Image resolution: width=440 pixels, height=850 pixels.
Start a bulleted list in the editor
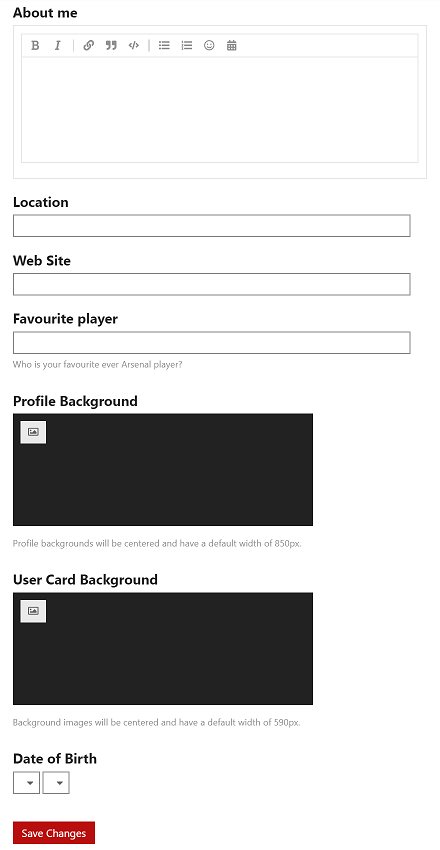pyautogui.click(x=164, y=46)
